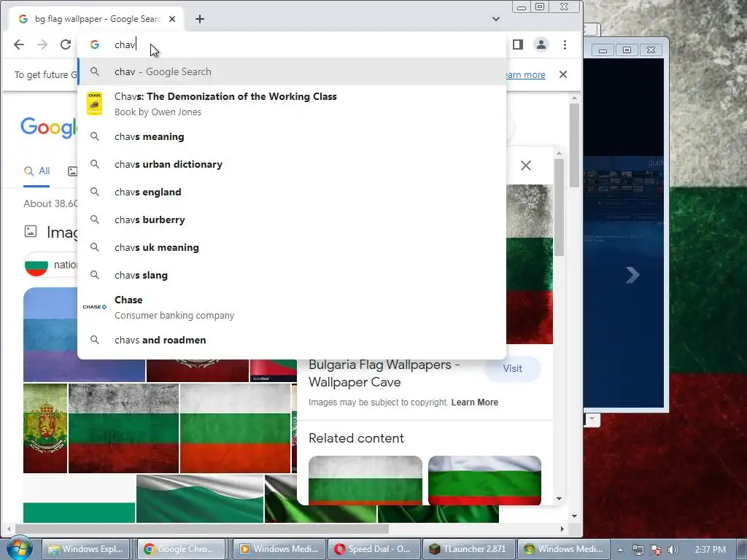The height and width of the screenshot is (560, 747).
Task: Click the horizontal scrollbar right arrow
Action: coord(562,529)
